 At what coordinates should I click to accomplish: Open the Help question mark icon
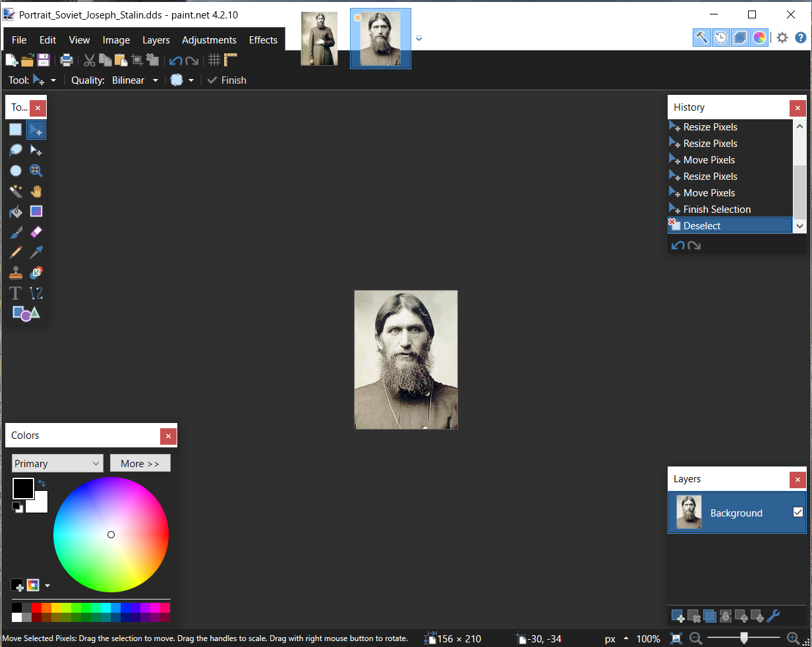(x=801, y=38)
